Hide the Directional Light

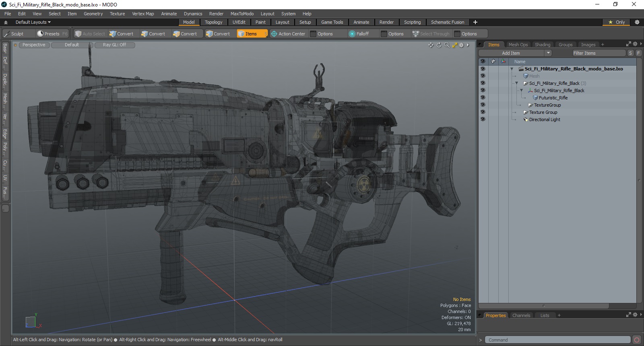tap(483, 119)
